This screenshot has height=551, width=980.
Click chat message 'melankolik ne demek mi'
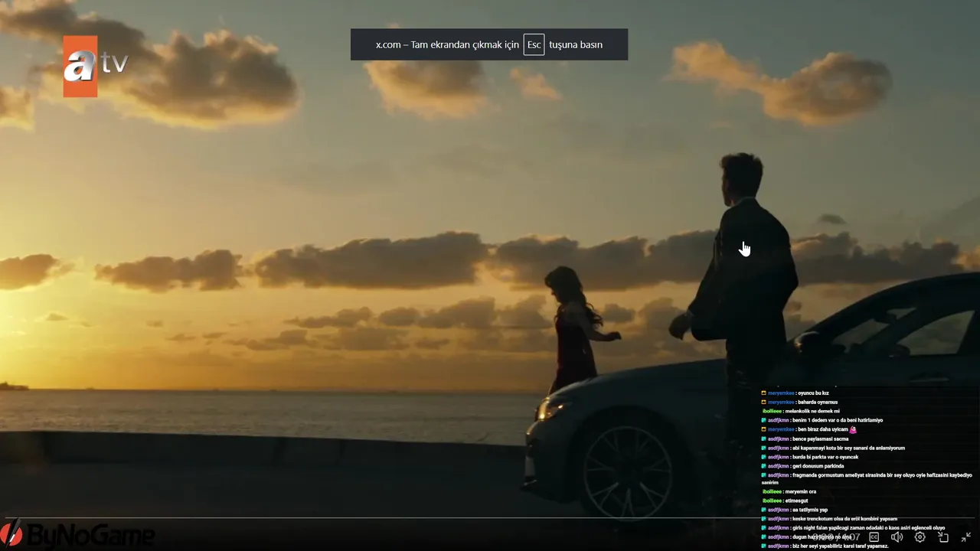[x=812, y=412]
